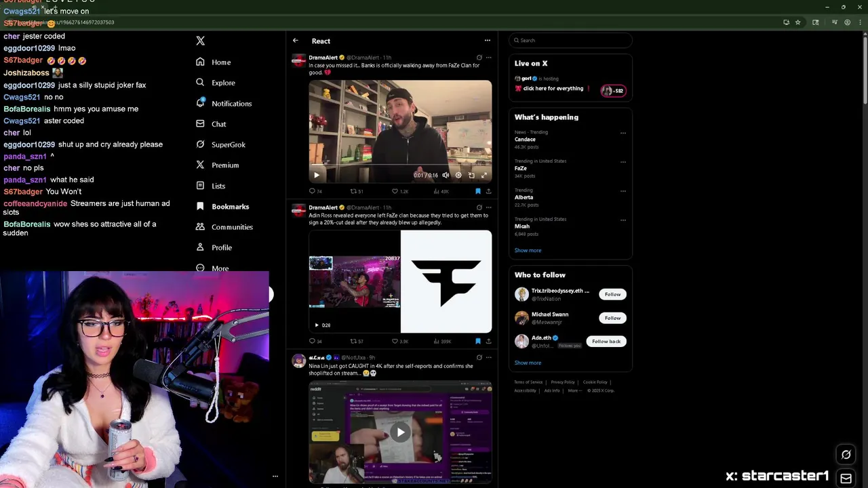Viewport: 868px width, 488px height.
Task: Open SuperGrok in the sidebar
Action: tap(220, 144)
